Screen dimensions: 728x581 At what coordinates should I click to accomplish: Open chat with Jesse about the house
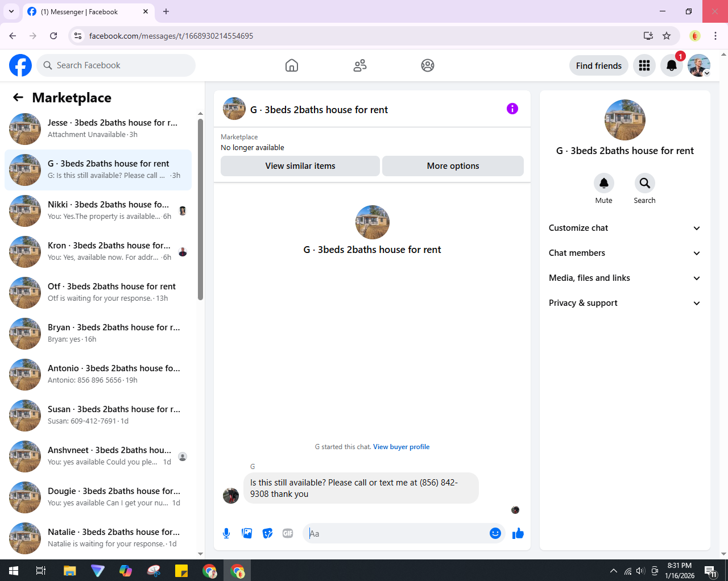tap(98, 129)
